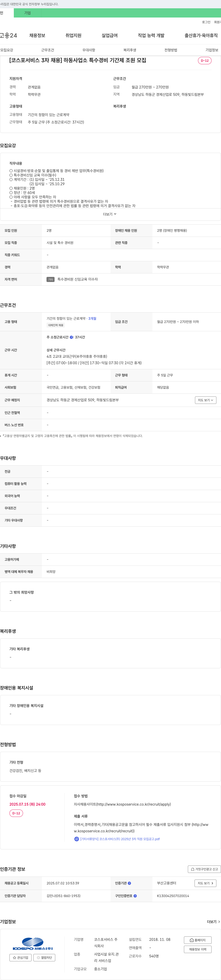Image resolution: width=221 pixels, height=980 pixels.
Task: Open the 출산휴가·육아휴직 menu
Action: 201,35
